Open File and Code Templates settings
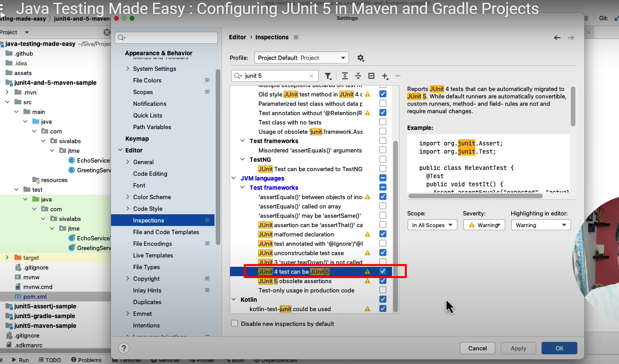Image resolution: width=619 pixels, height=364 pixels. [x=166, y=232]
